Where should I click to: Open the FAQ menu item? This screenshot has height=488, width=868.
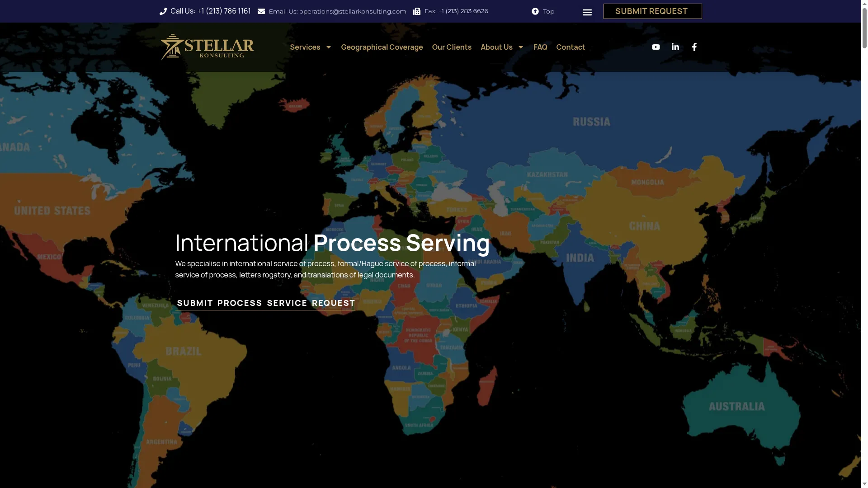(x=540, y=47)
